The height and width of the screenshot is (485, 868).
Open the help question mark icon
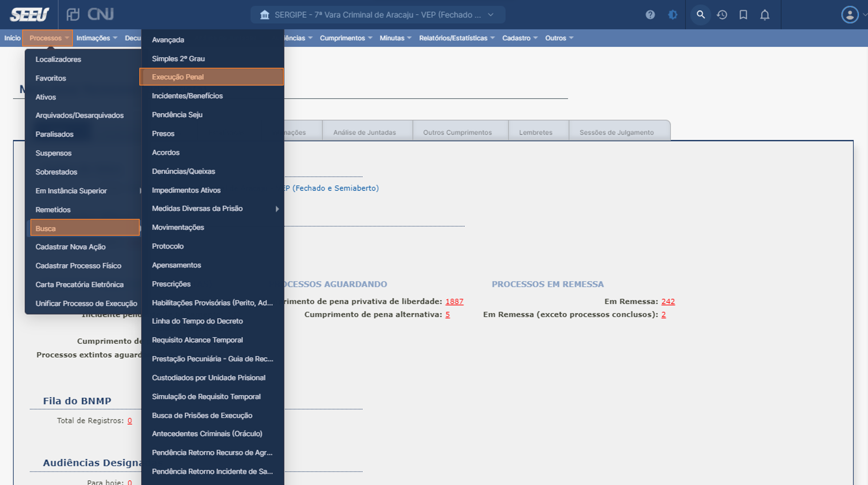(x=650, y=15)
